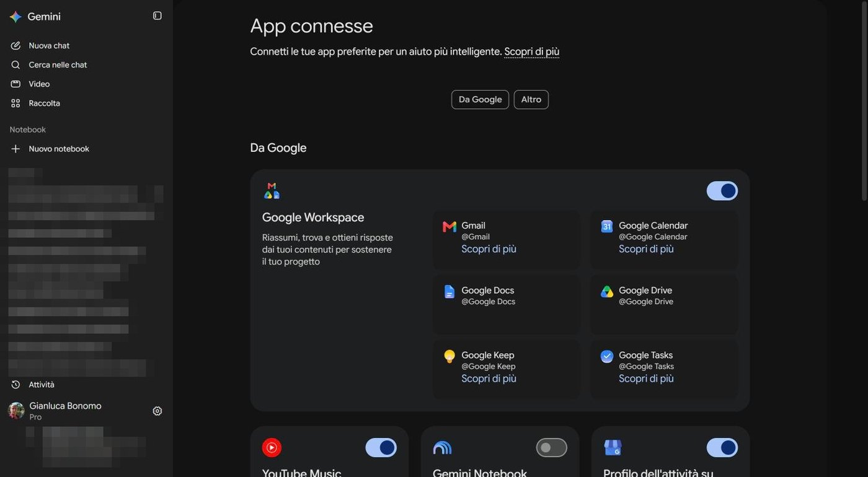Click the @Google Docs mention text
The image size is (868, 477).
[489, 302]
